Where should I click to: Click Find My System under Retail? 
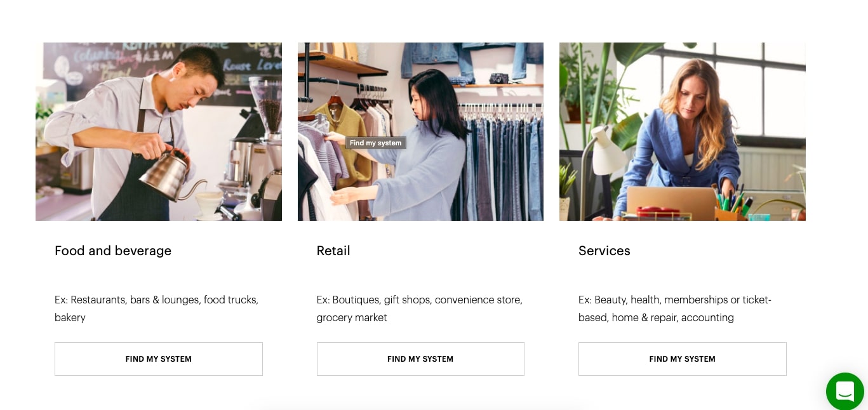click(x=420, y=359)
